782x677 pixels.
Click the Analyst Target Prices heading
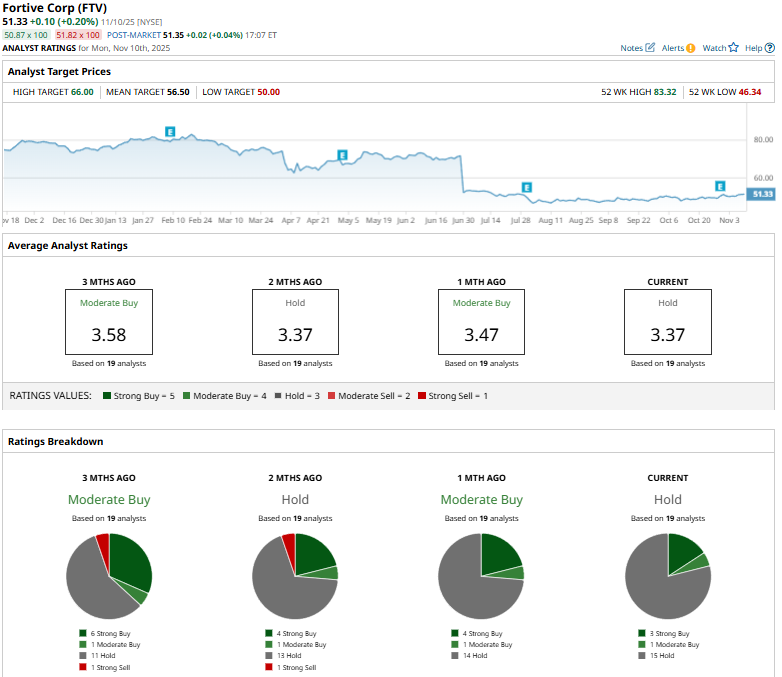(59, 72)
